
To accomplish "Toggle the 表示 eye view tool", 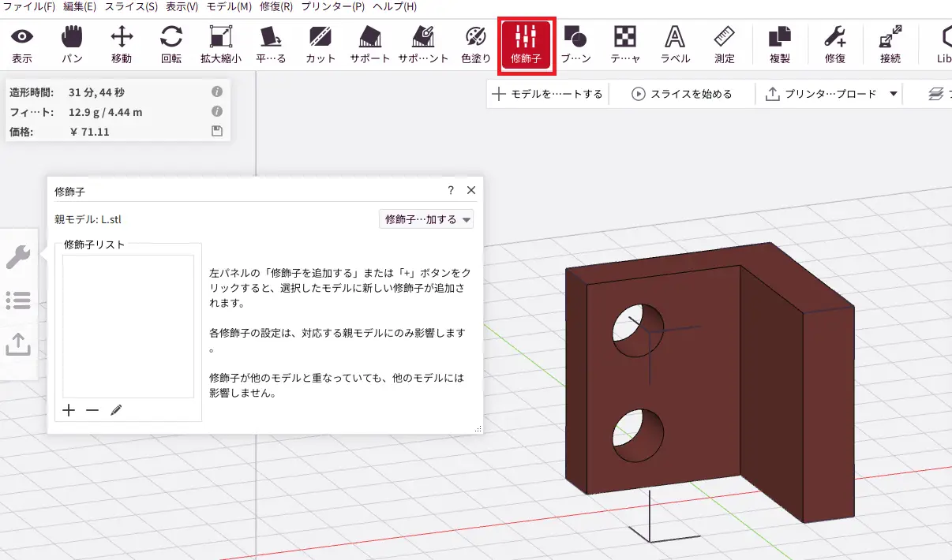I will click(x=22, y=43).
